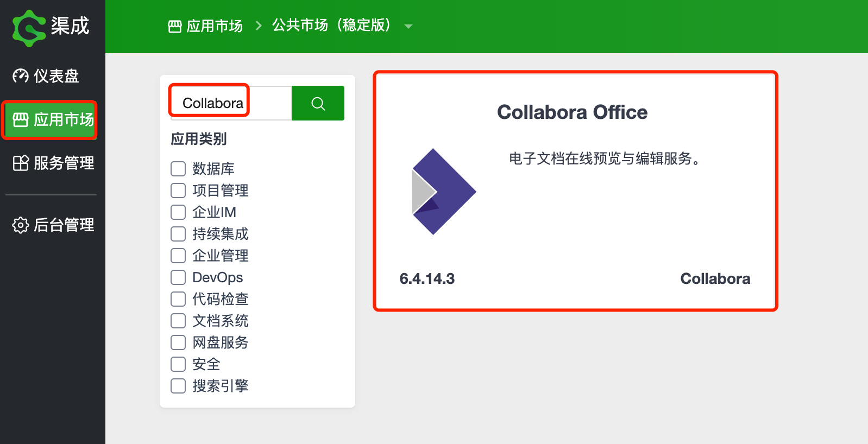Expand the 公共市场（稳定版）dropdown arrow
The image size is (868, 444).
tap(408, 26)
